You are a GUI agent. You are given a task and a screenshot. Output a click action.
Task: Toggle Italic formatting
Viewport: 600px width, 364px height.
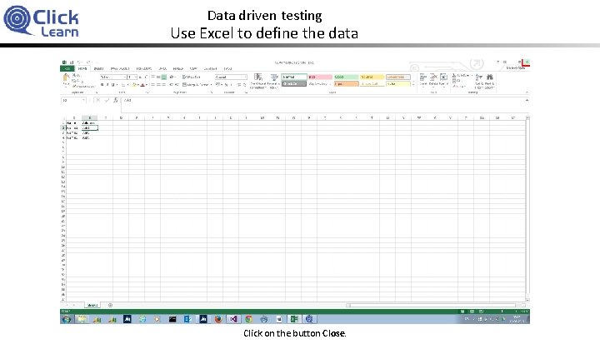point(107,84)
